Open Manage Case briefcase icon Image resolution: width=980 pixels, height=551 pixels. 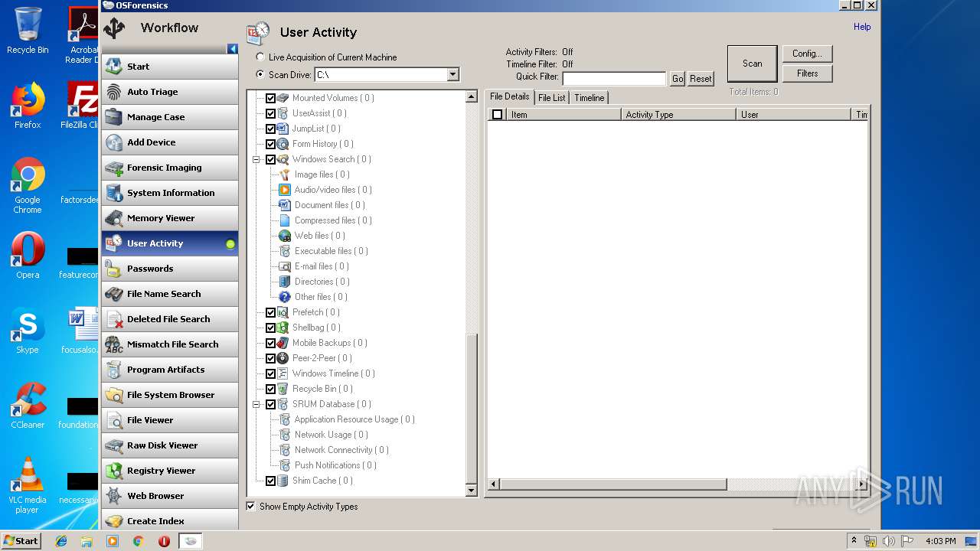coord(114,117)
